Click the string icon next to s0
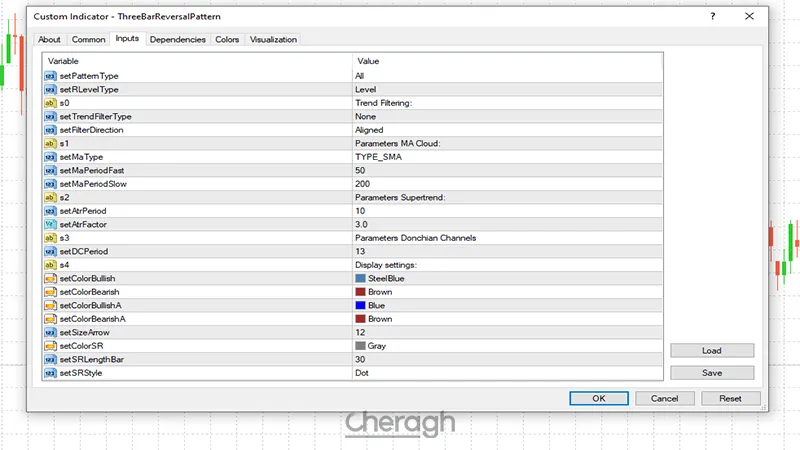 (x=50, y=103)
